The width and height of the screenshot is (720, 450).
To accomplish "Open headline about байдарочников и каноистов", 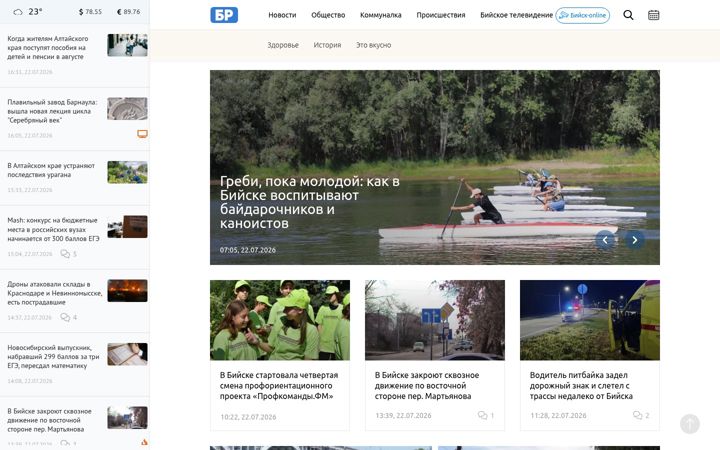I will [x=309, y=202].
